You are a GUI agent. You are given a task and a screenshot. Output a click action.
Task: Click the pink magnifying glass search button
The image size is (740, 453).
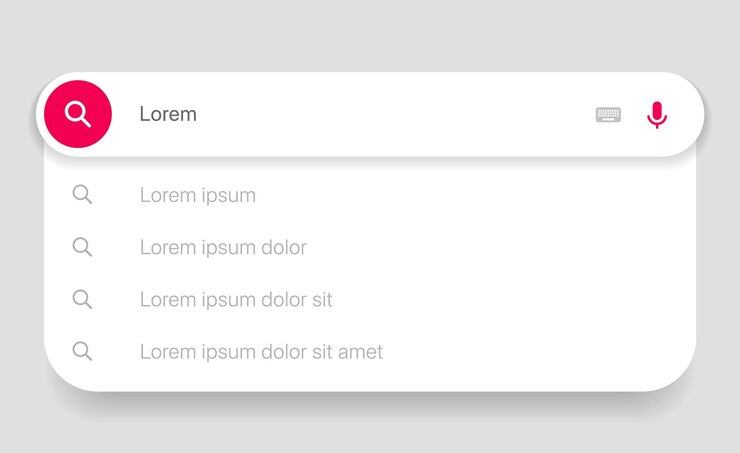coord(78,114)
